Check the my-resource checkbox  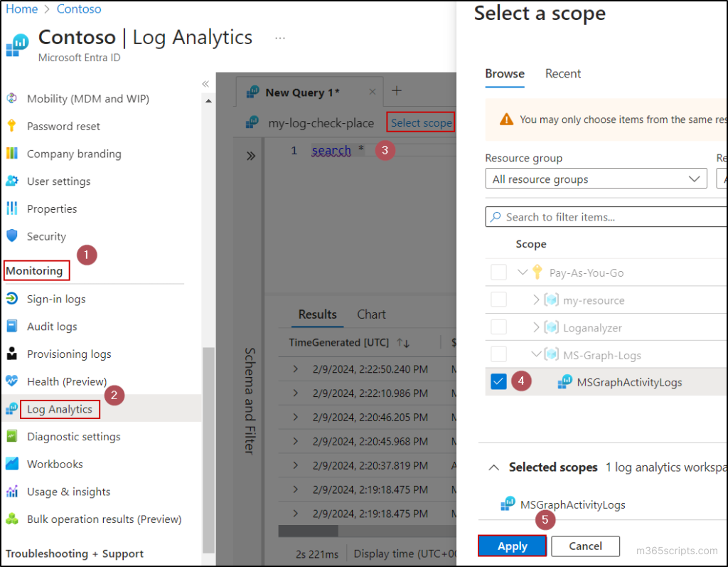point(498,300)
